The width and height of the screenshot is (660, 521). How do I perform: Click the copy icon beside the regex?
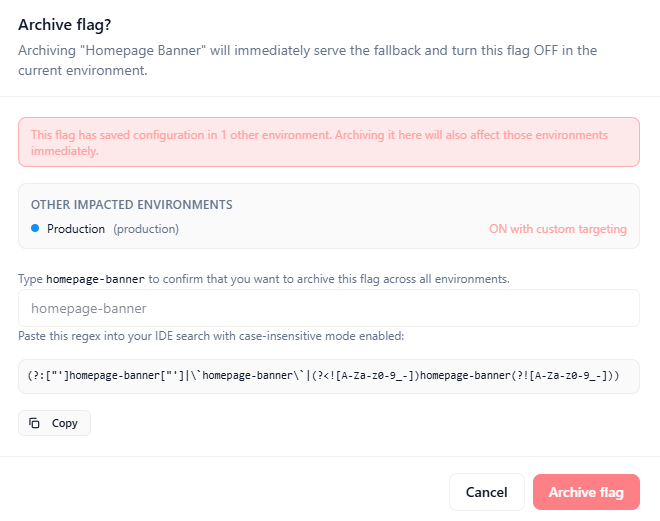tap(34, 423)
